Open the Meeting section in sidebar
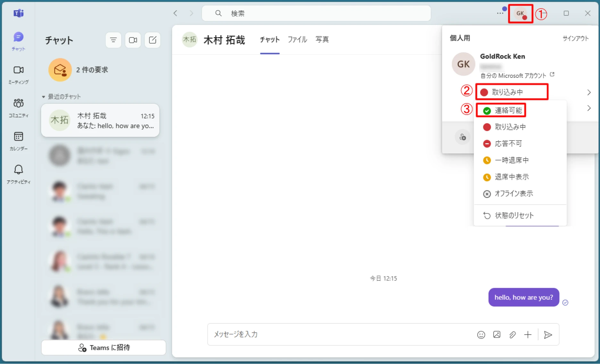This screenshot has height=364, width=600. tap(18, 74)
